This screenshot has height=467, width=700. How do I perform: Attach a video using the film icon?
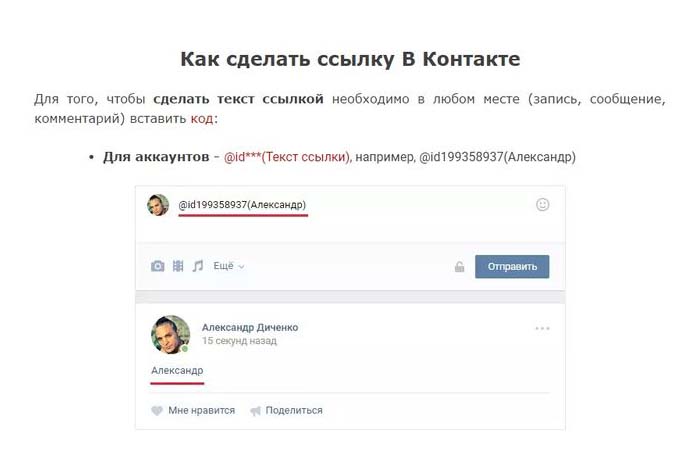click(x=178, y=267)
